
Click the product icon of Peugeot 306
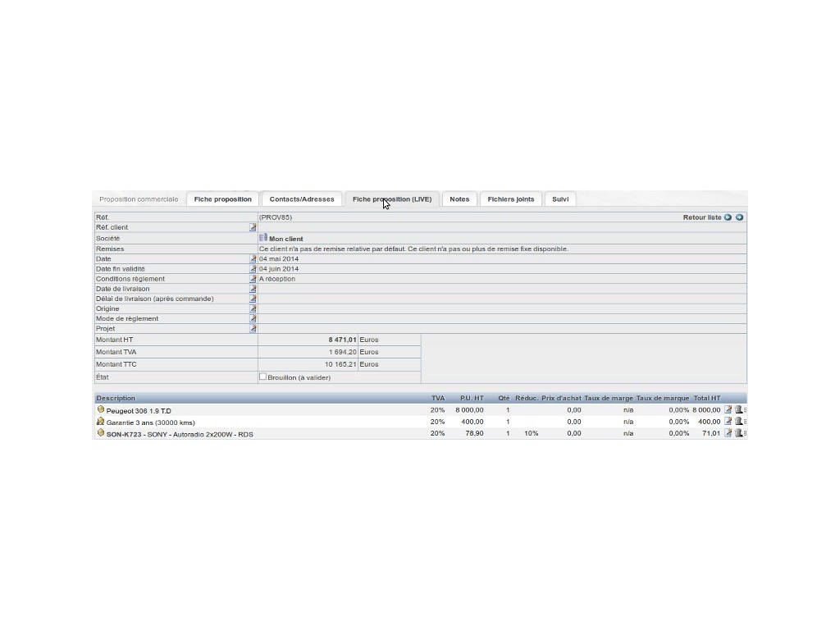(x=101, y=409)
